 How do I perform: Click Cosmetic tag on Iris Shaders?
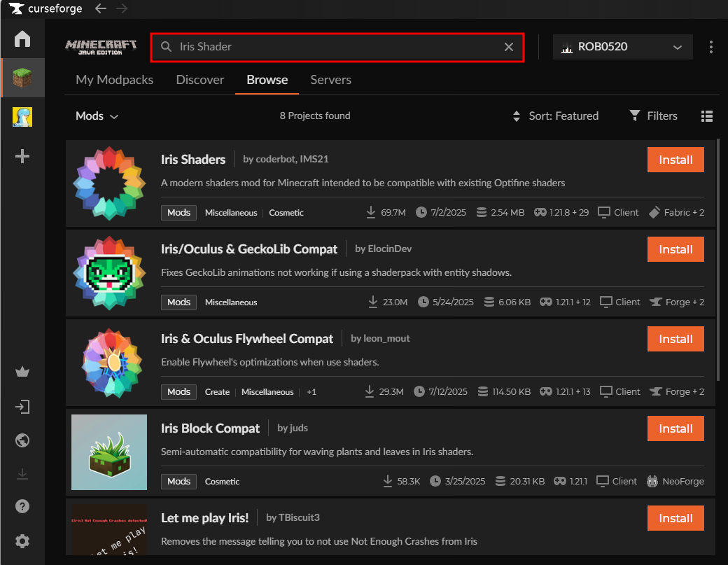pyautogui.click(x=286, y=213)
